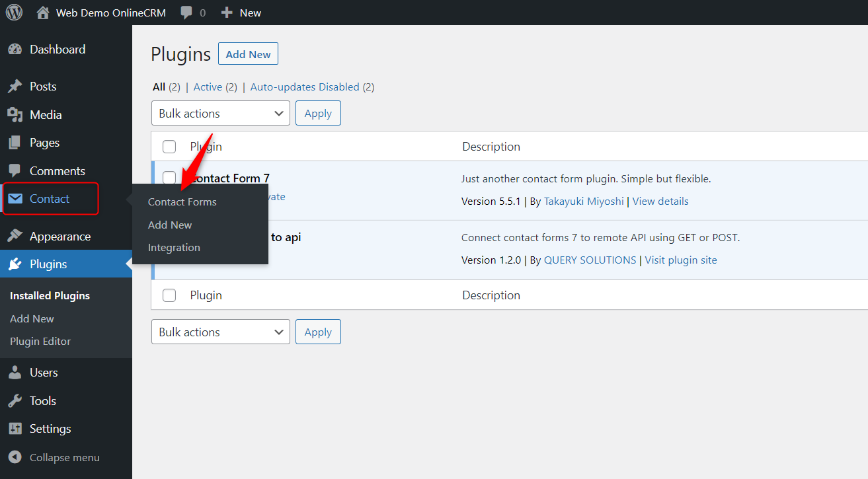Open Media library using its camera icon
This screenshot has width=868, height=479.
[x=15, y=114]
